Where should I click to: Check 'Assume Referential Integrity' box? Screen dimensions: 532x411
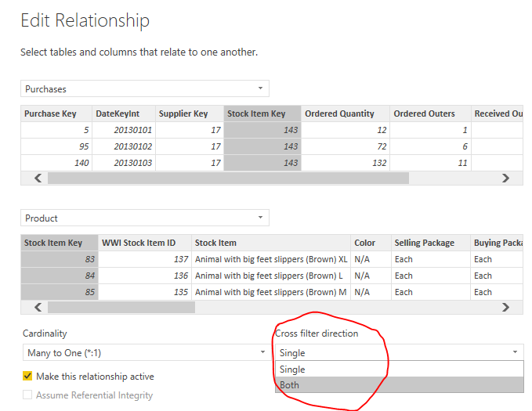click(28, 395)
